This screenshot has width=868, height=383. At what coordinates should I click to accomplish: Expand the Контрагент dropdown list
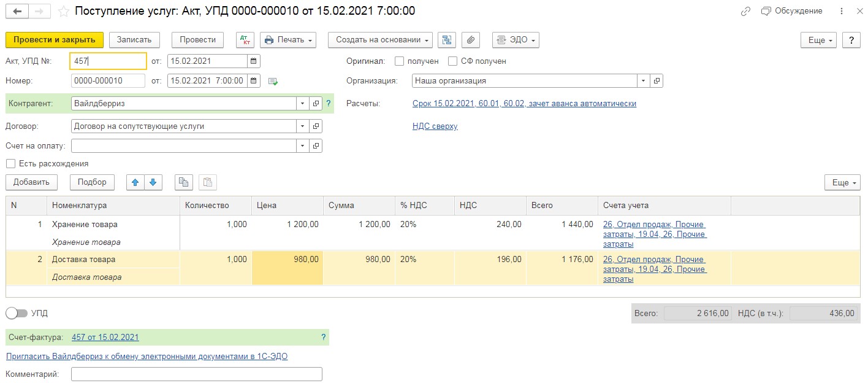pyautogui.click(x=303, y=104)
